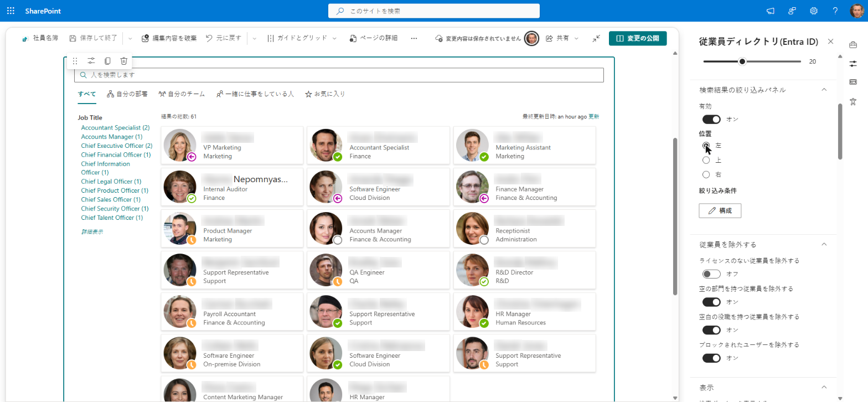Expand the 保存して終了 dropdown arrow
The height and width of the screenshot is (402, 868).
pos(131,38)
